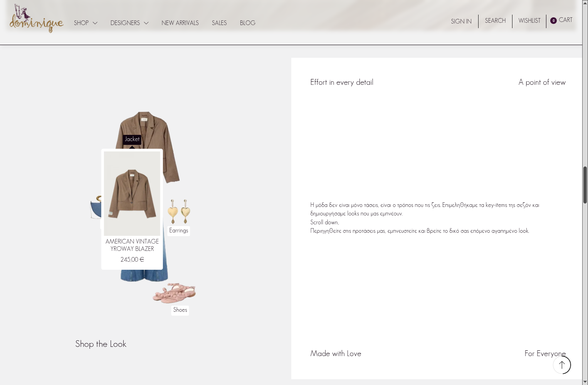Select the Jacket hotspot label
The height and width of the screenshot is (385, 588).
(132, 140)
